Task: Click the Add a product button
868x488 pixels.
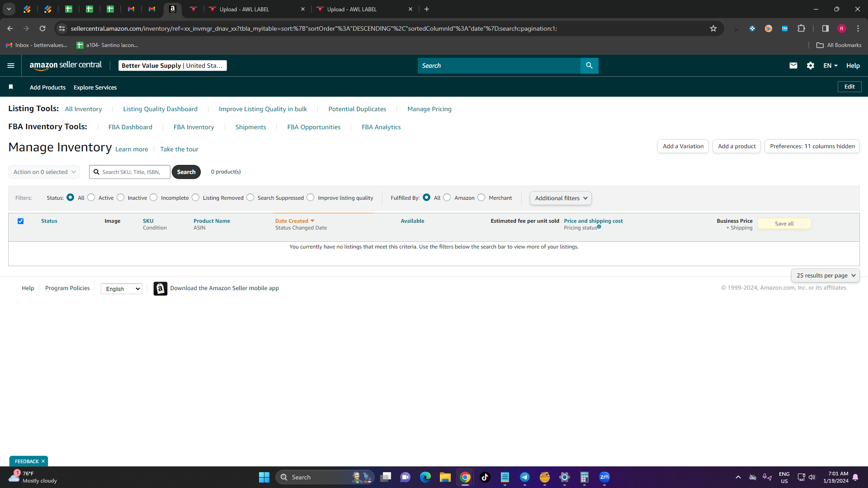Action: (736, 146)
